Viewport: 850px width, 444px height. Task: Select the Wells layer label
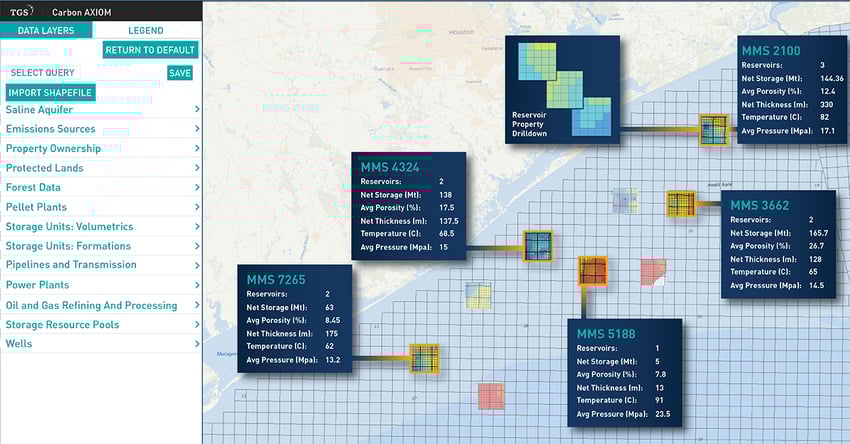coord(19,344)
